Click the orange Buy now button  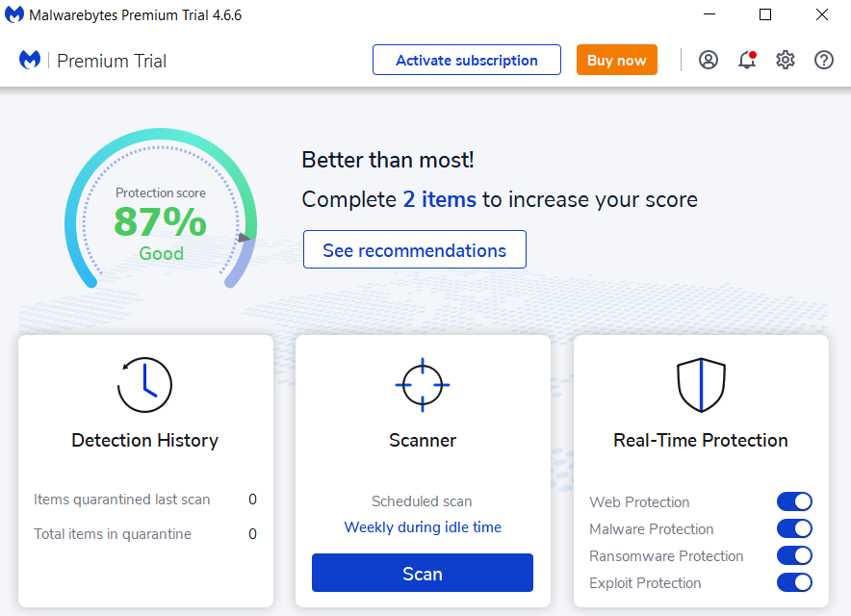(x=616, y=60)
